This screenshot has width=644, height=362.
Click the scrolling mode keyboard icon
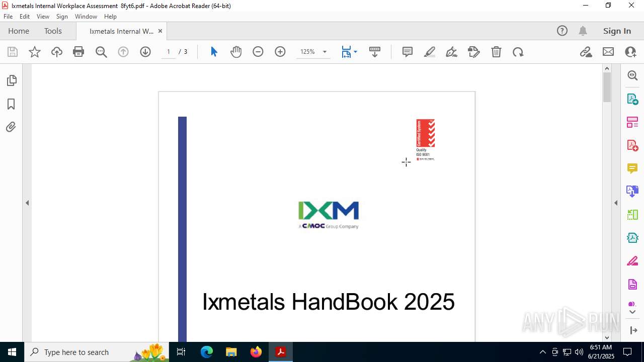click(375, 52)
